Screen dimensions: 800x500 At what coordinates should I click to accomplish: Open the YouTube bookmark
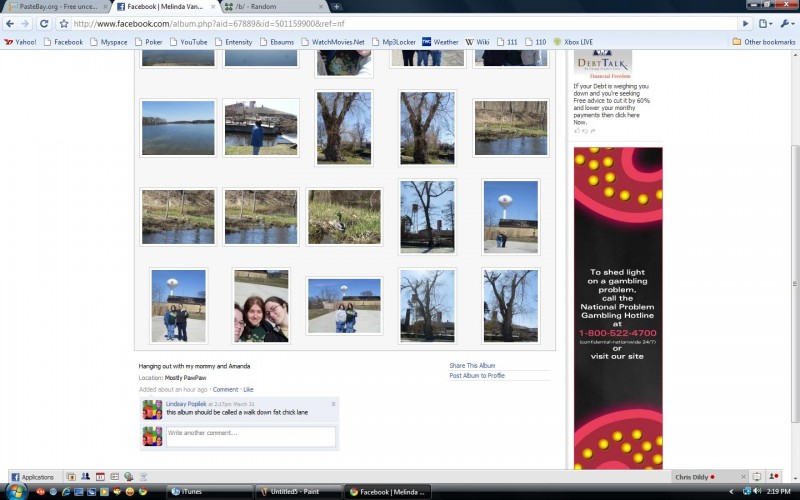(188, 42)
